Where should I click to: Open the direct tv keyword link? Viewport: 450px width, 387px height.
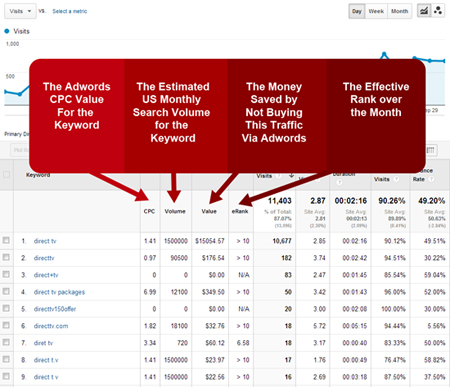[x=45, y=241]
